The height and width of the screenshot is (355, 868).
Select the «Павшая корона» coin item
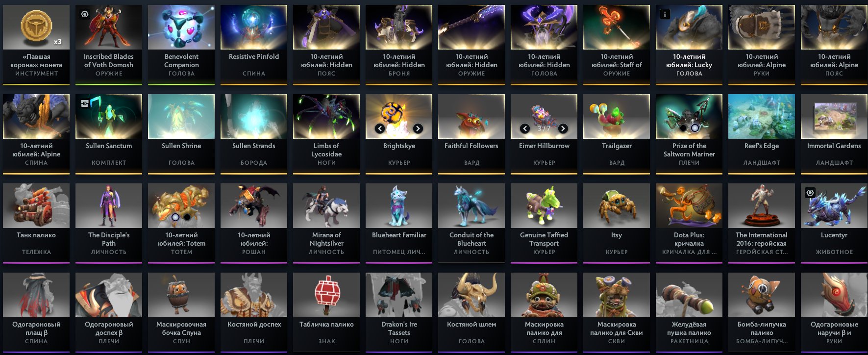pyautogui.click(x=36, y=44)
